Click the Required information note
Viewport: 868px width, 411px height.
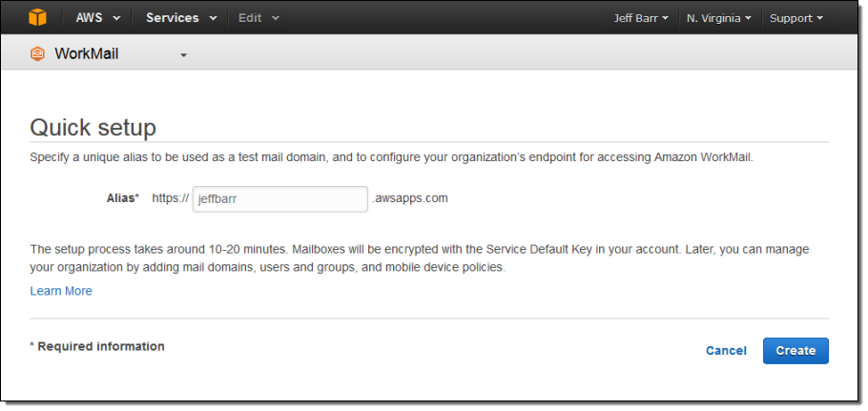click(97, 346)
